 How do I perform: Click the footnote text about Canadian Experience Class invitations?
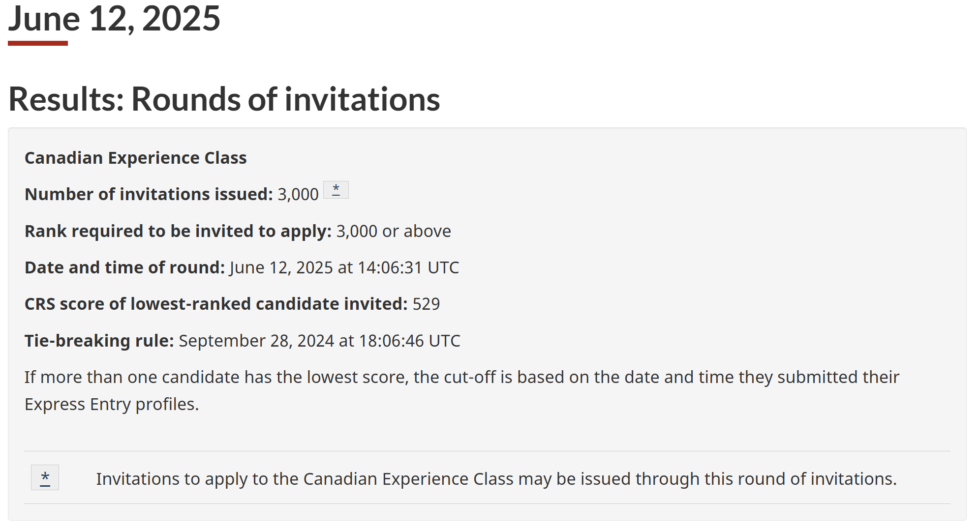coord(496,479)
